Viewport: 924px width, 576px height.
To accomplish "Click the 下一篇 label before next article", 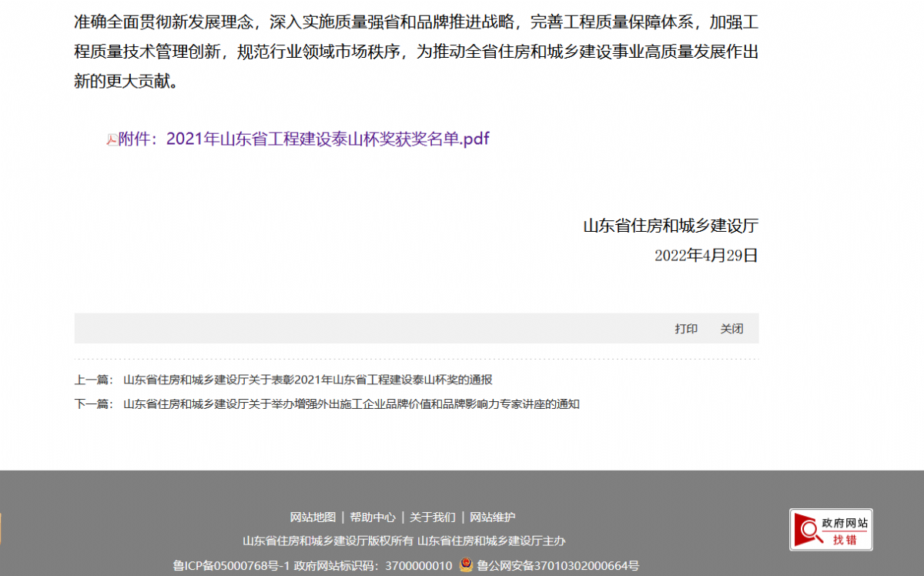I will [93, 404].
